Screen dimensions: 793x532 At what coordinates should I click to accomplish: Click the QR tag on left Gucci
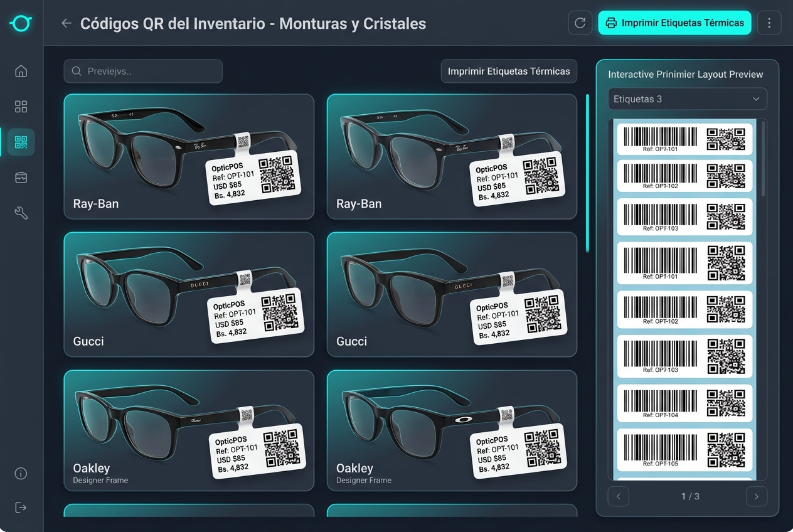click(x=255, y=316)
